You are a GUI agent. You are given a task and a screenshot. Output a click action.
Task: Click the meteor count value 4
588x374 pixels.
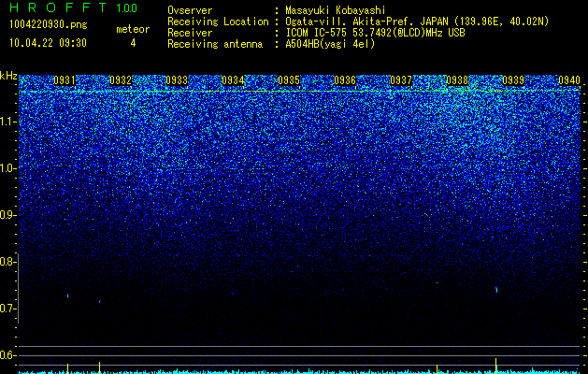pyautogui.click(x=133, y=43)
